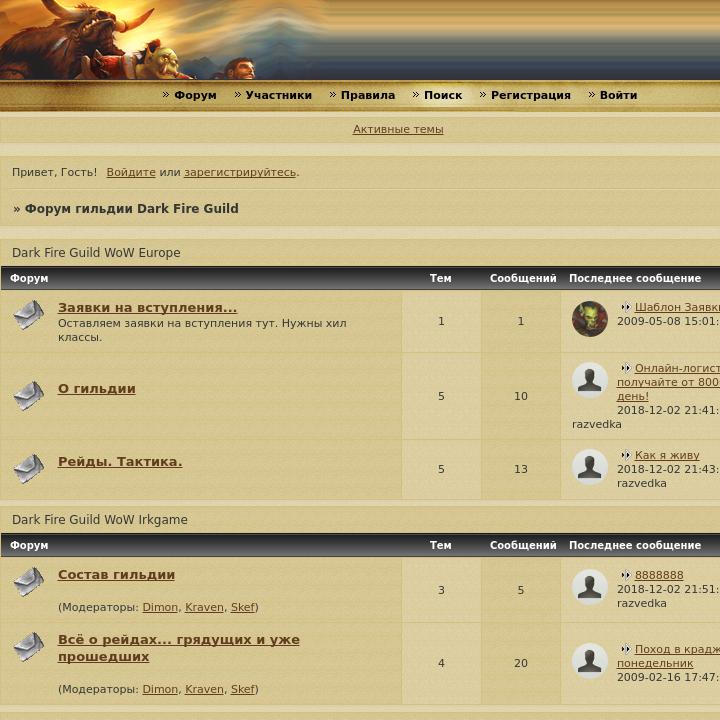The width and height of the screenshot is (720, 720).
Task: Open the Рейды. Тактика. forum
Action: tap(120, 461)
